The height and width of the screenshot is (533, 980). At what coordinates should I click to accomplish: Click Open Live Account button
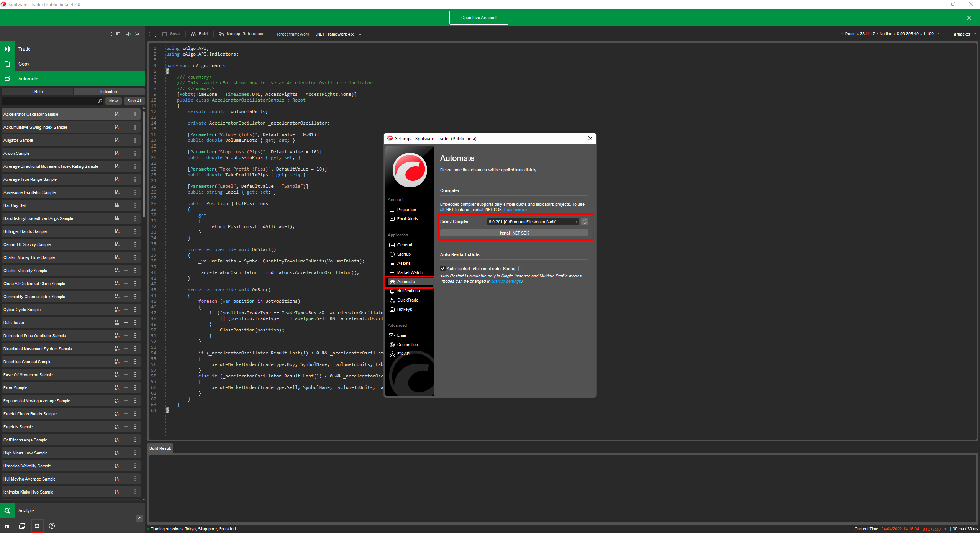pos(479,18)
